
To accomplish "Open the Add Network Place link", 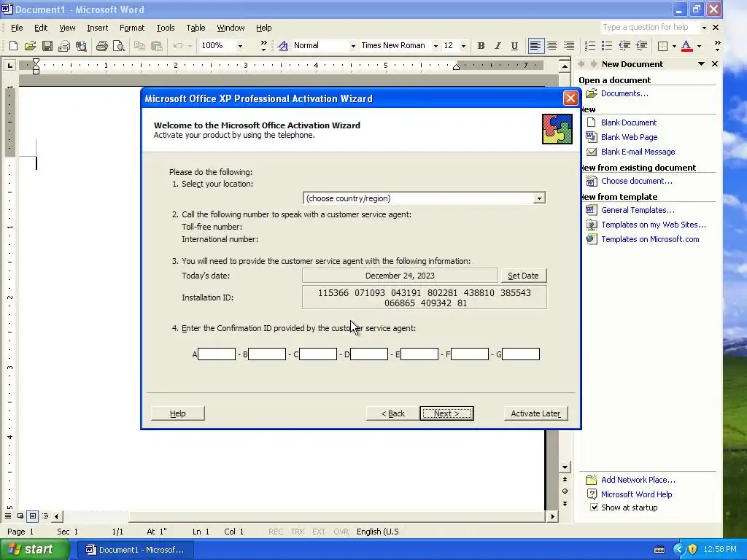I will (638, 480).
